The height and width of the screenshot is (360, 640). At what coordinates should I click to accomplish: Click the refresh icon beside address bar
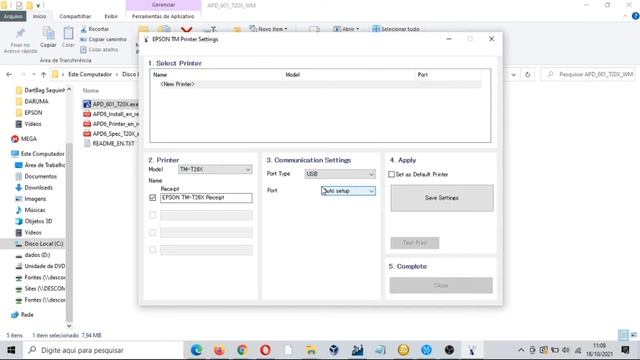point(527,75)
